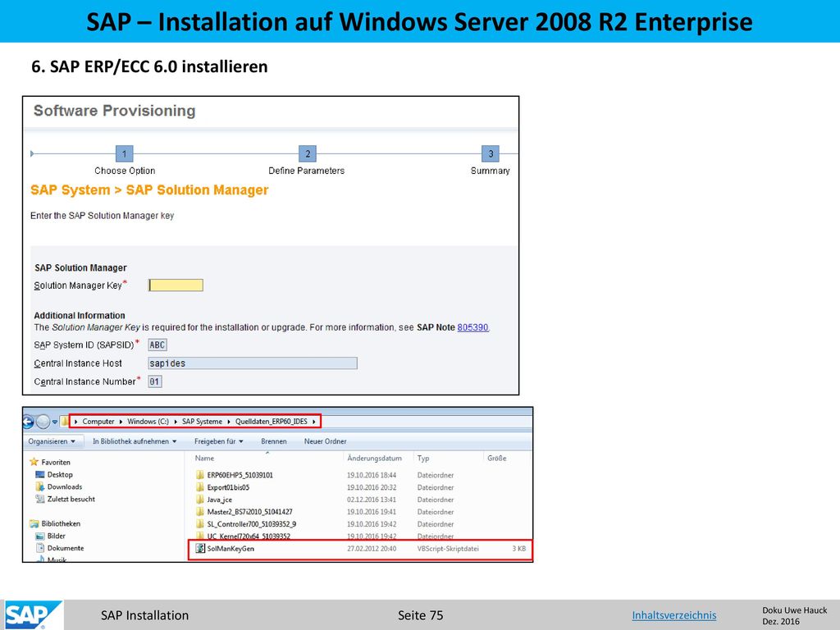Select Favoriten star icon in navigation pane
Viewport: 840px width, 630px height.
34,462
